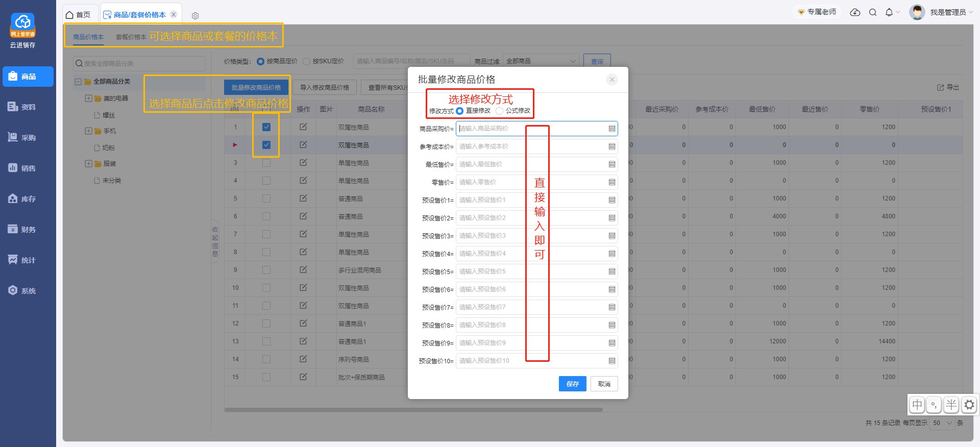Click the 云进销存 logo icon
980x447 pixels.
tap(23, 25)
